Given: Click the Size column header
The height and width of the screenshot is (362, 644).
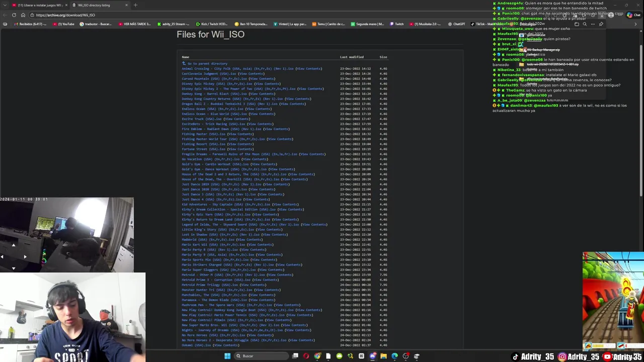Looking at the screenshot, I should [383, 57].
